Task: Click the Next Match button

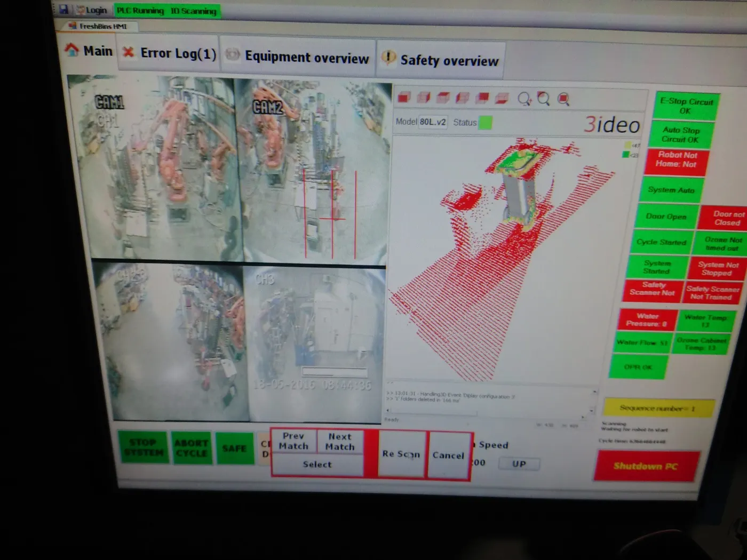Action: click(x=340, y=442)
